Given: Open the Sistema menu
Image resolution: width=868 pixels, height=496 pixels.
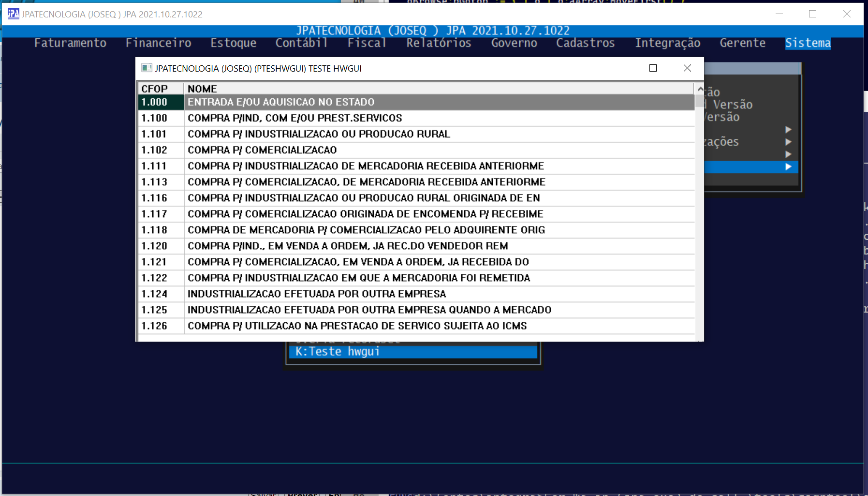Looking at the screenshot, I should pos(808,43).
